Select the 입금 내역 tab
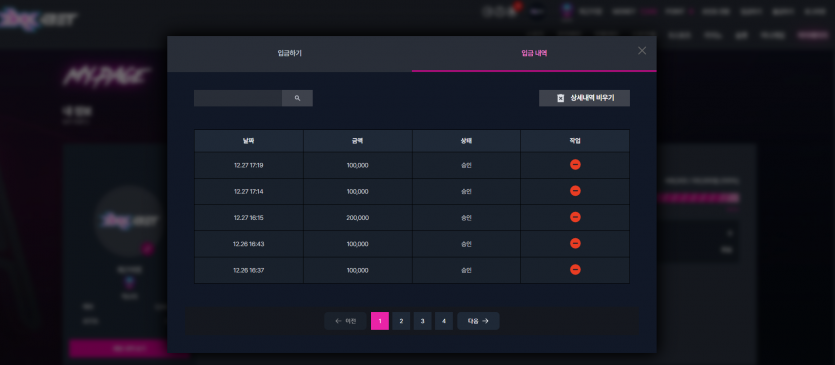The height and width of the screenshot is (365, 835). click(534, 53)
